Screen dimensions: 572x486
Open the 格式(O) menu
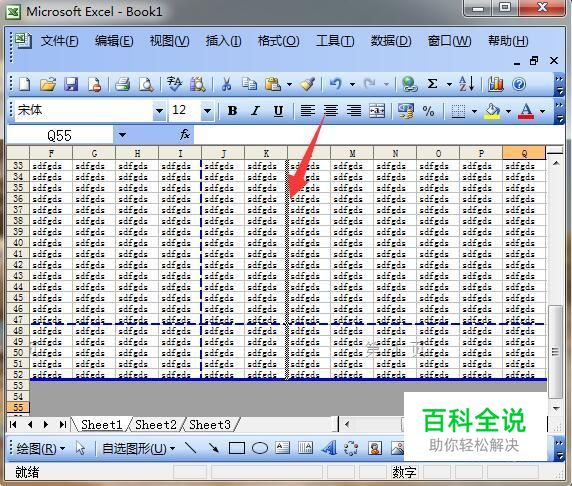(278, 41)
